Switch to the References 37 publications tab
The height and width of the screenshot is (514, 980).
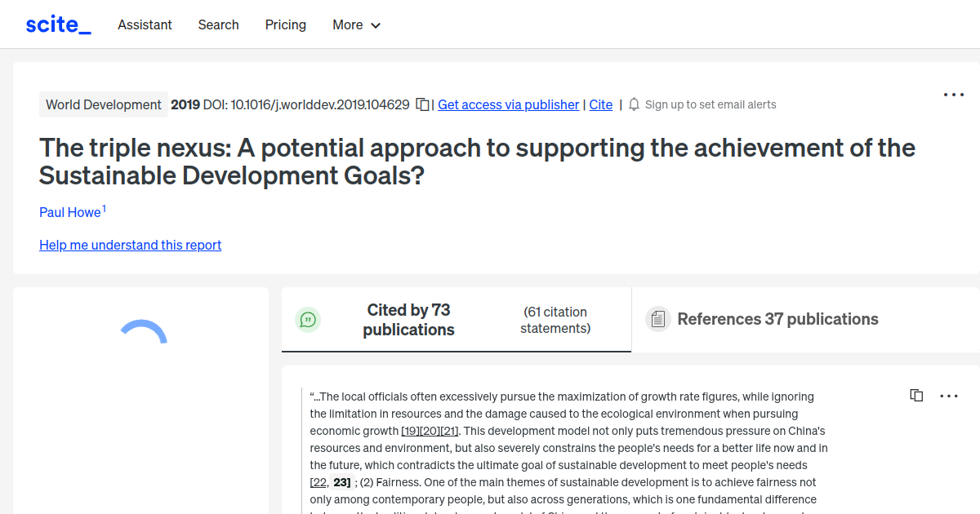(x=777, y=319)
